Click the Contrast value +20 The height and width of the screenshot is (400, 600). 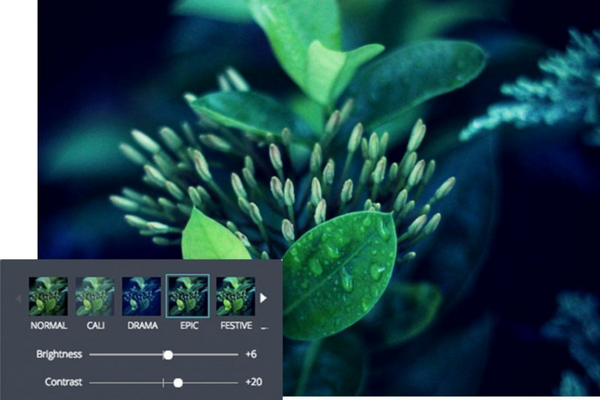pos(255,383)
